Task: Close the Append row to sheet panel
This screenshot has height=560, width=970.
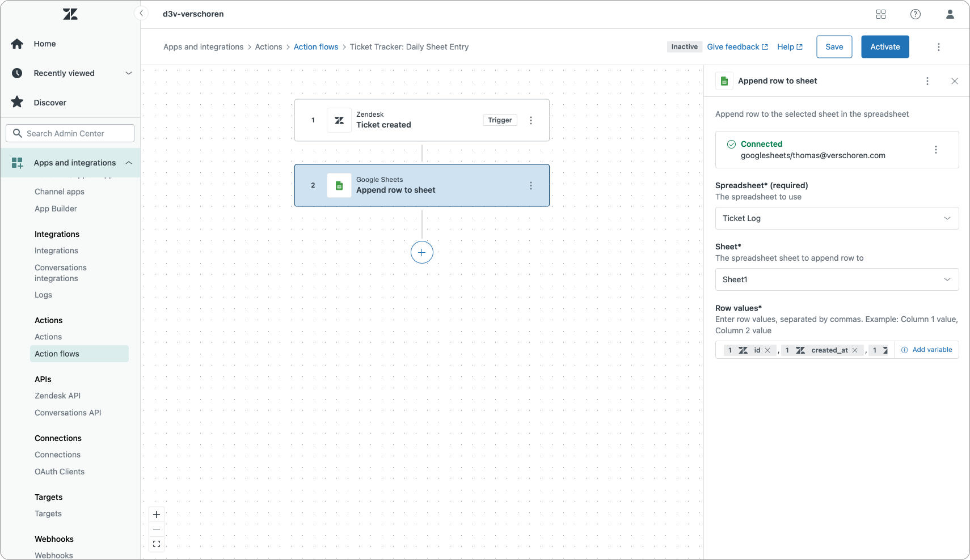Action: click(955, 81)
